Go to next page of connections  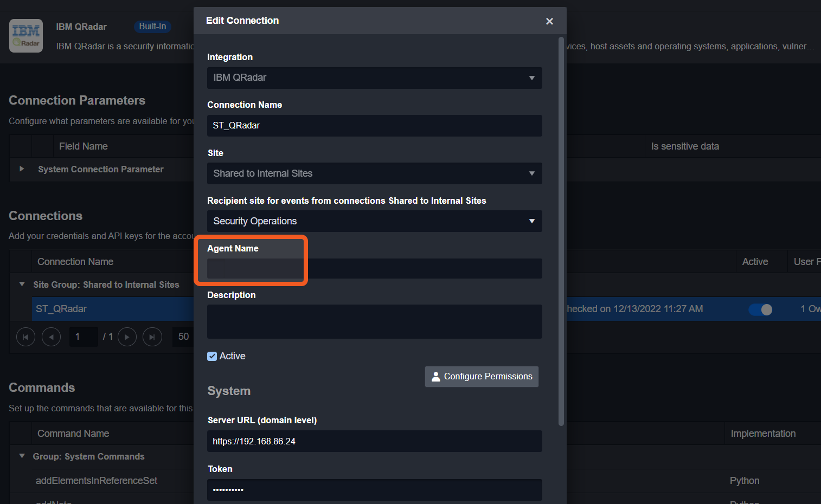[127, 337]
